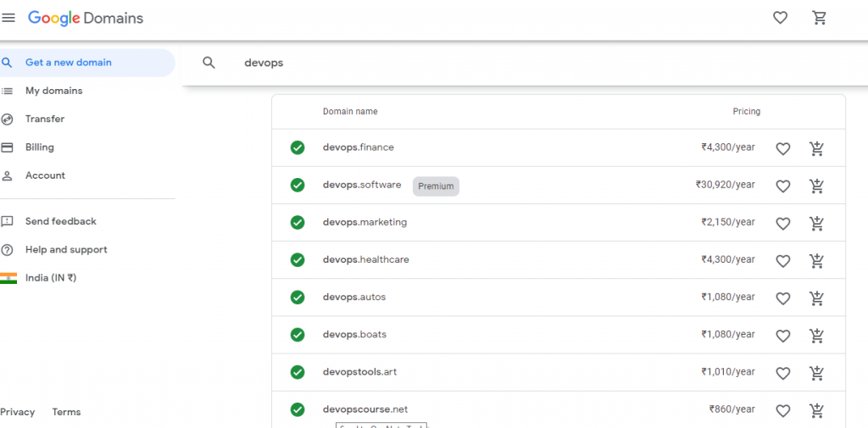868x428 pixels.
Task: Click the Domain name column header
Action: point(350,111)
